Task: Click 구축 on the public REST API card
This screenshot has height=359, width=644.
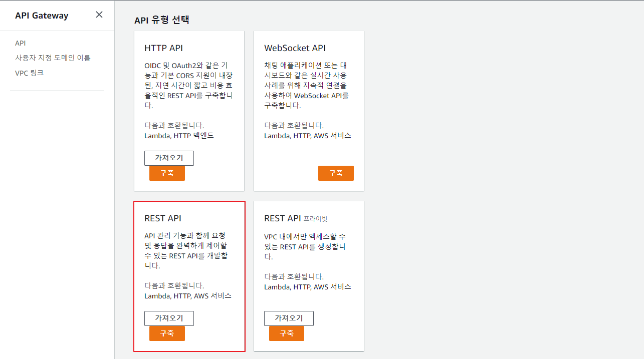Action: pyautogui.click(x=167, y=333)
